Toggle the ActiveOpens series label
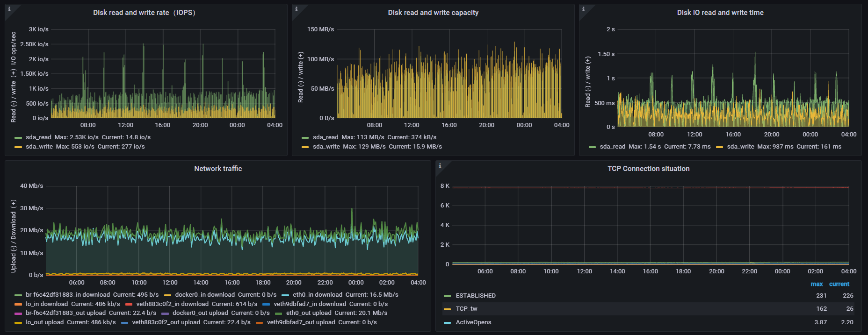 pyautogui.click(x=473, y=322)
